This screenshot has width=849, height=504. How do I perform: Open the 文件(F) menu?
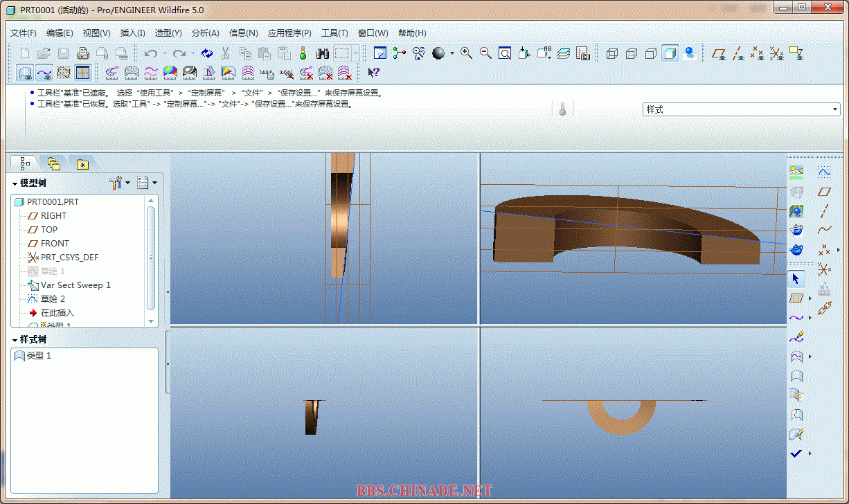(24, 33)
